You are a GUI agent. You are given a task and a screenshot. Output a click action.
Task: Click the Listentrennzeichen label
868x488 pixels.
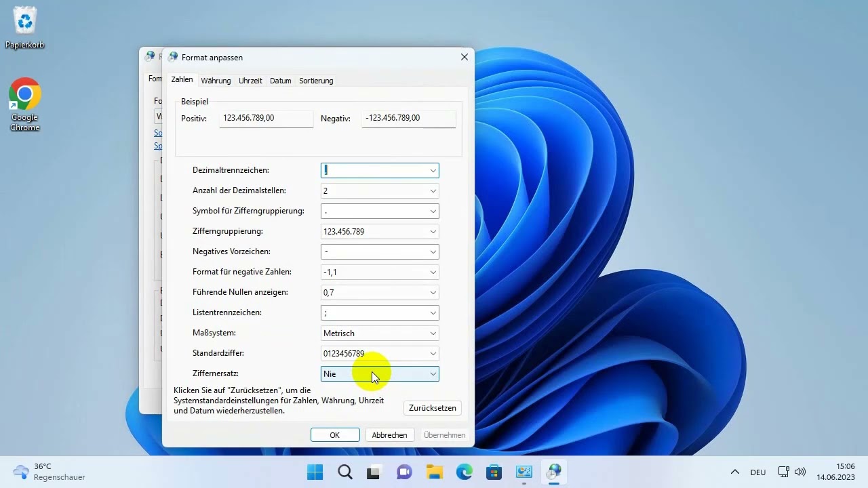tap(227, 312)
